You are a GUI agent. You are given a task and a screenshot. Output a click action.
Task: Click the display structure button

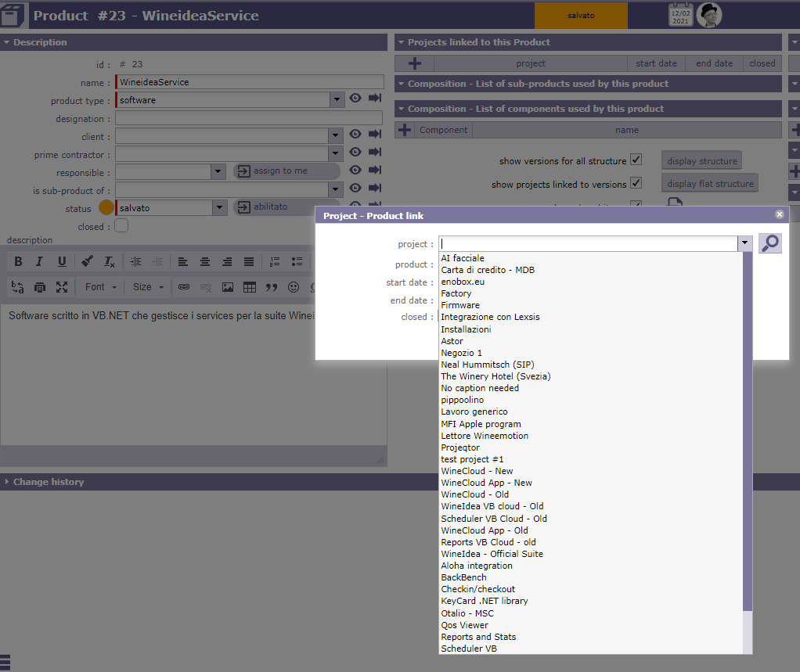click(701, 161)
